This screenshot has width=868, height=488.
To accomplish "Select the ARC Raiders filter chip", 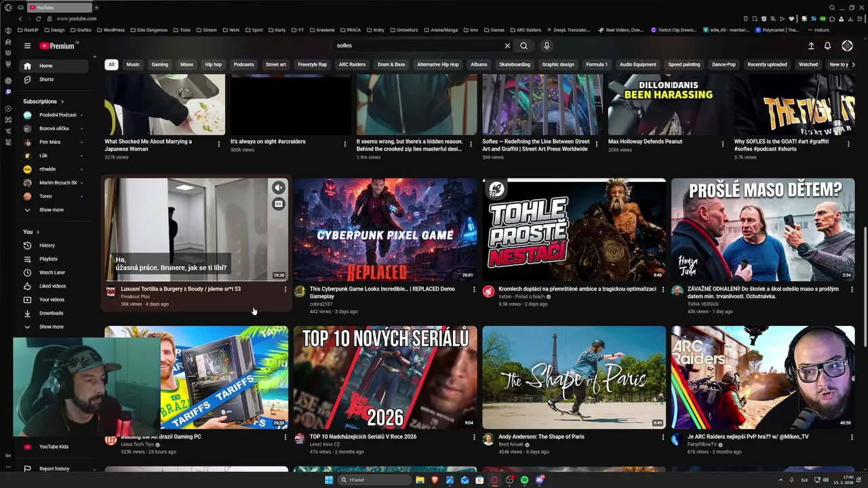I will tap(352, 64).
